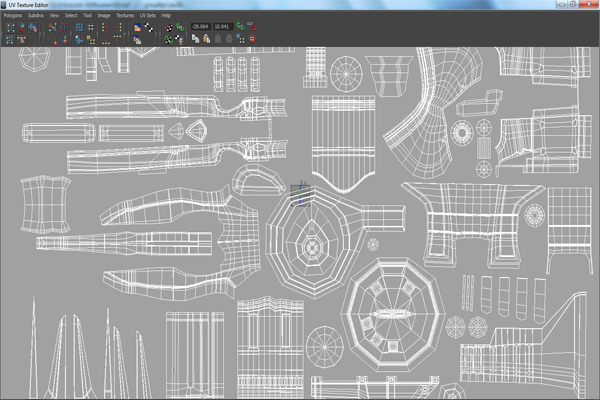600x400 pixels.
Task: Open the UV Sets menu
Action: (x=148, y=15)
